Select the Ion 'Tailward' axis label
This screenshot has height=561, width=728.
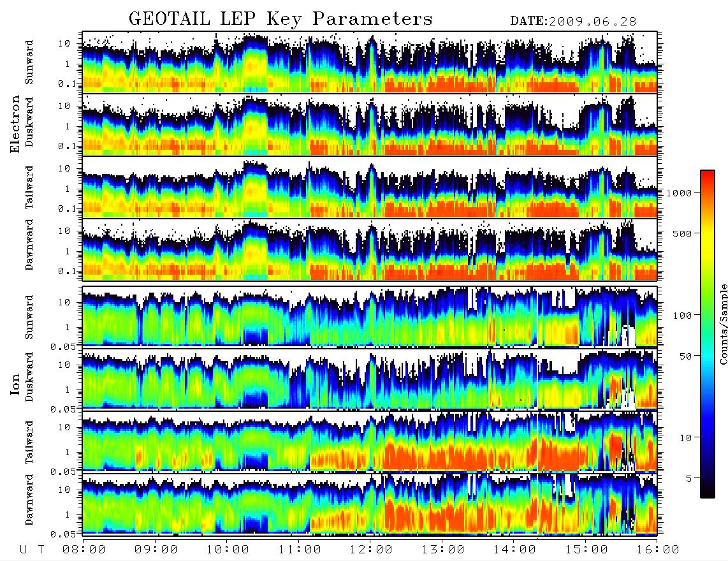pyautogui.click(x=29, y=442)
